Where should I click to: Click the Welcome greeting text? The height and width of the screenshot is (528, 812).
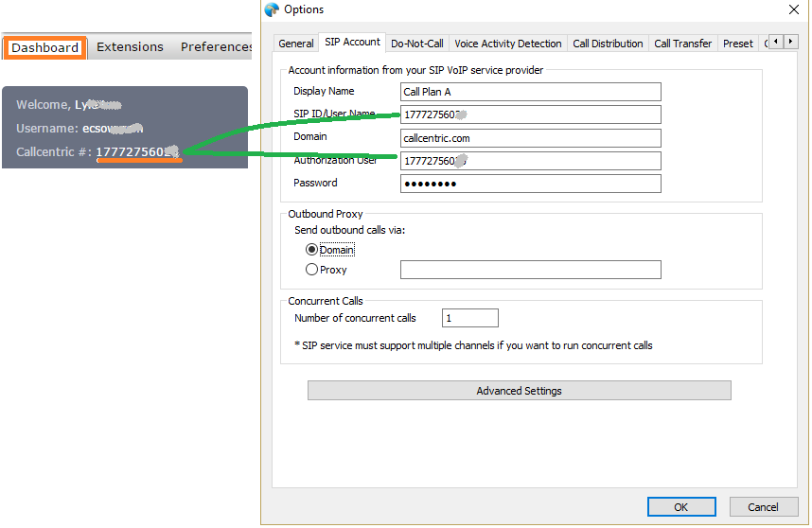point(68,105)
